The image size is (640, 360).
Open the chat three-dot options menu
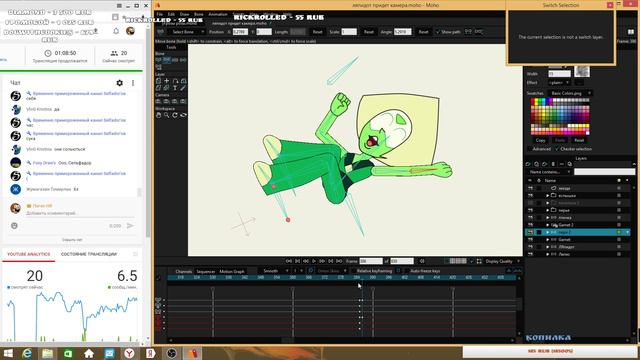[133, 83]
